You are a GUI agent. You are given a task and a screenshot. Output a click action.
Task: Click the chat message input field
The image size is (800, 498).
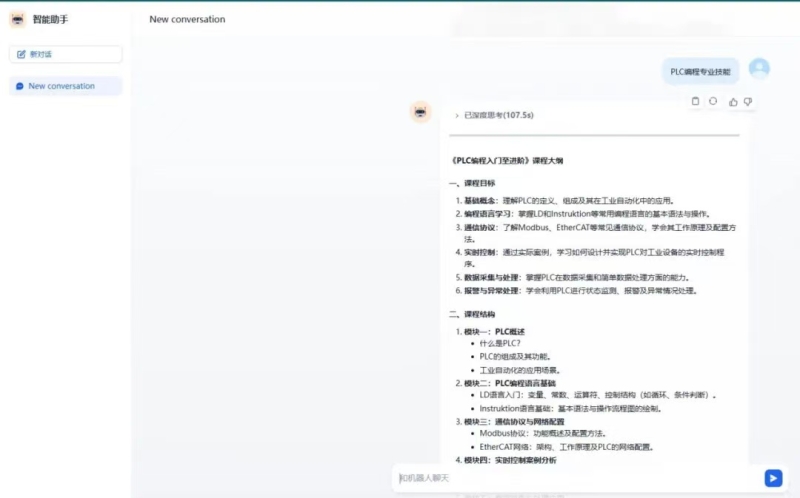click(x=578, y=478)
